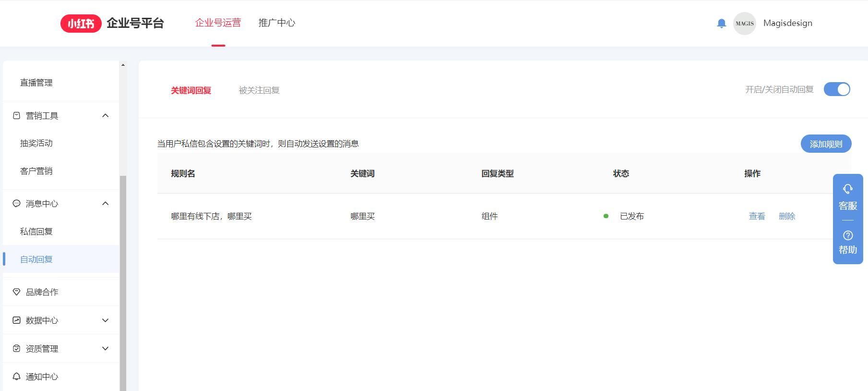Screen dimensions: 868x391
Task: Click the 开启/关闭自动回复 label
Action: [x=779, y=89]
